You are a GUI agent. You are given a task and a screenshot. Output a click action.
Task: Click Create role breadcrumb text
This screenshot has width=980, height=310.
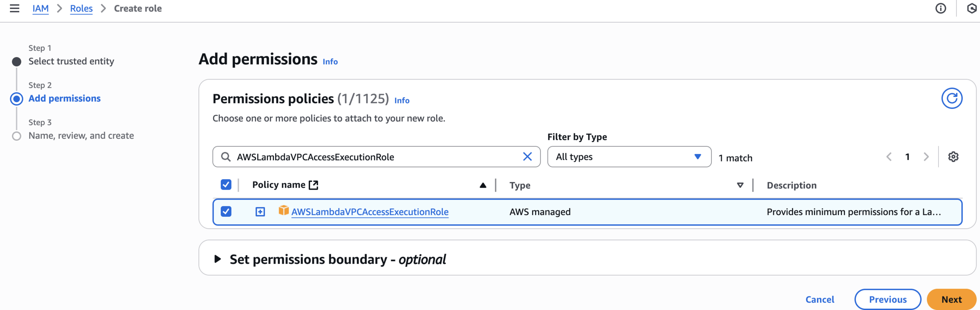(x=138, y=9)
